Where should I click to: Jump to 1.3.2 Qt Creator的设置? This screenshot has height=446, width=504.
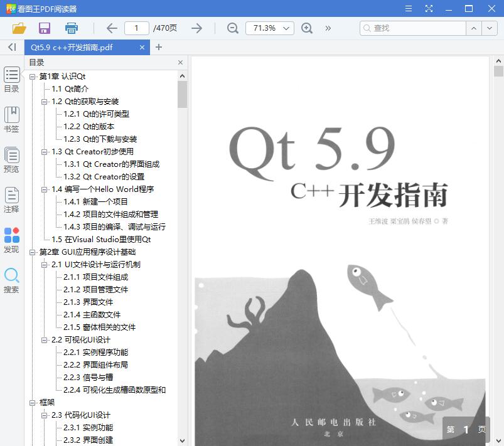104,177
